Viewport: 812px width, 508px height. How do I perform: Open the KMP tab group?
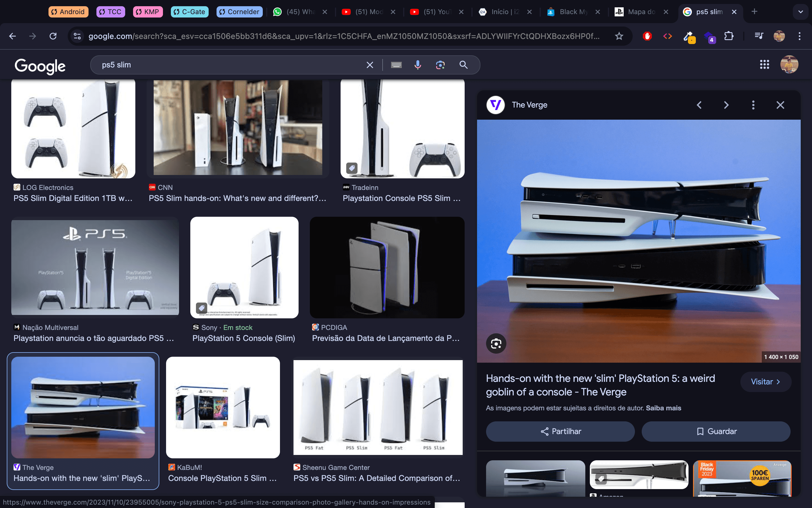tap(148, 12)
